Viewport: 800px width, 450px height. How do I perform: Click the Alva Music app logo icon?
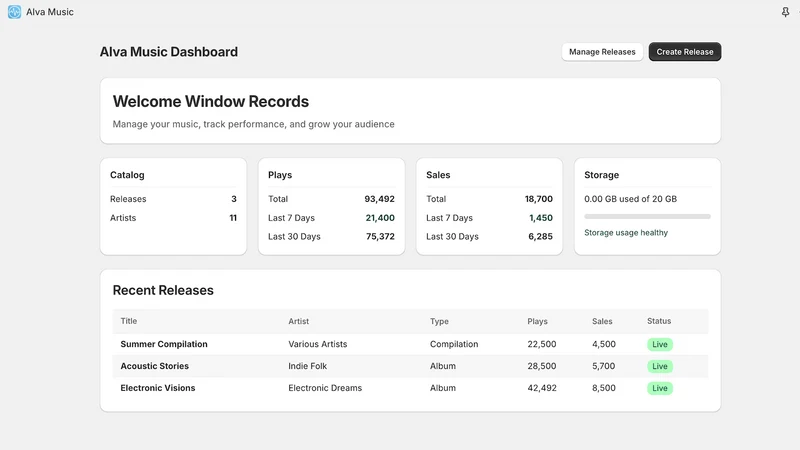coord(14,12)
